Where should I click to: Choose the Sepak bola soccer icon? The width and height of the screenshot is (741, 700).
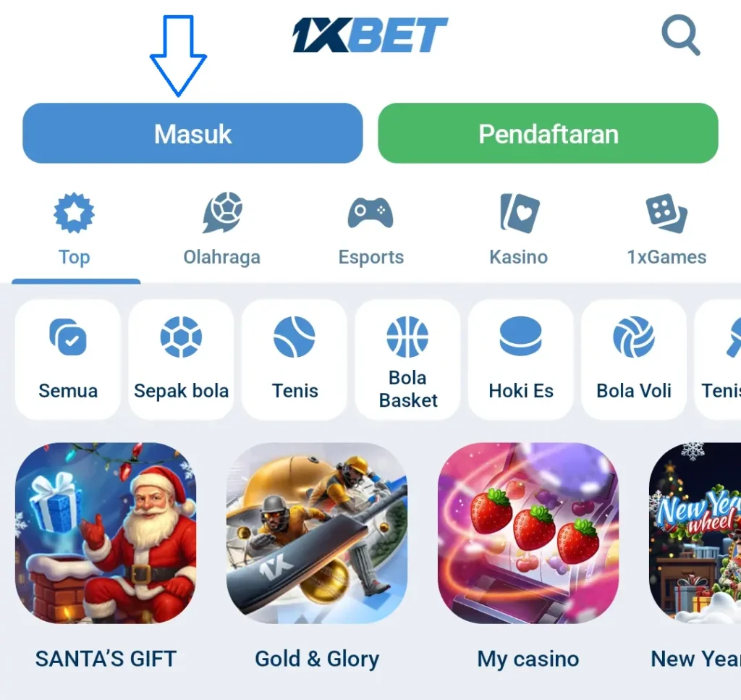[181, 337]
